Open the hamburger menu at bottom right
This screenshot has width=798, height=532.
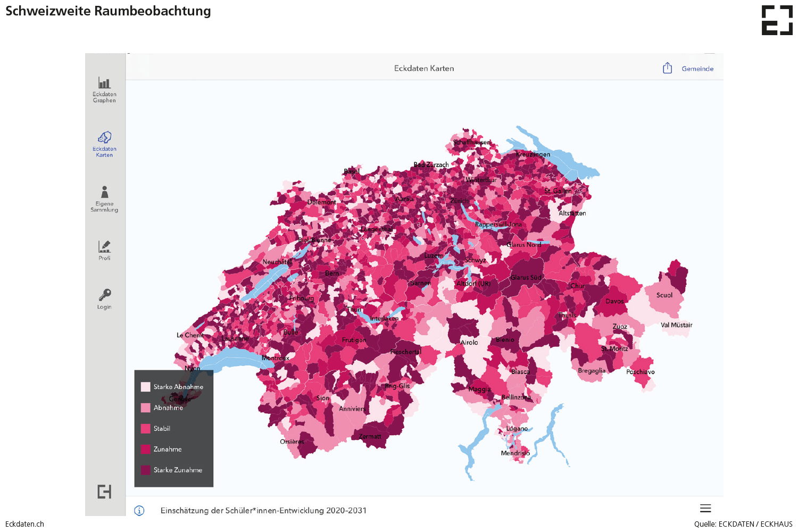coord(705,509)
